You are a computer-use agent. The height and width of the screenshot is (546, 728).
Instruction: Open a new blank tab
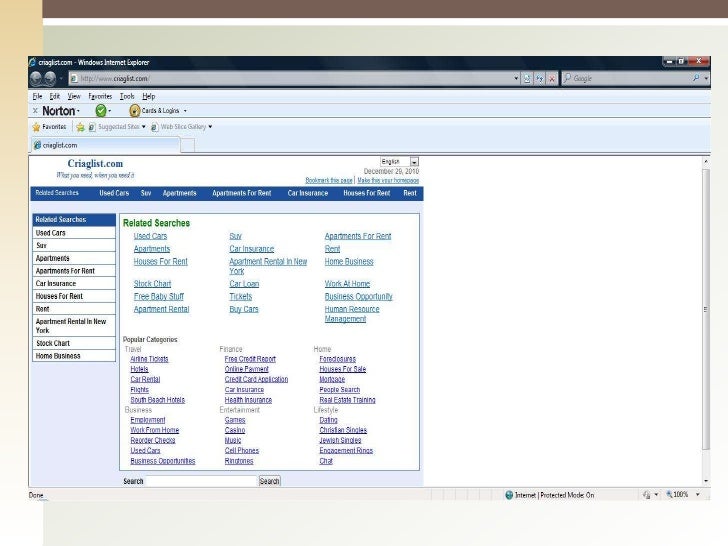187,146
